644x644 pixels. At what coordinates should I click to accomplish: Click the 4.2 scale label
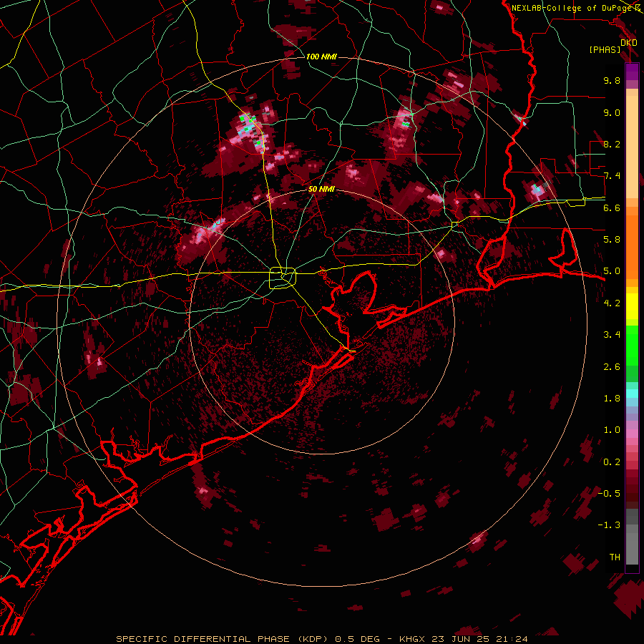coord(612,303)
